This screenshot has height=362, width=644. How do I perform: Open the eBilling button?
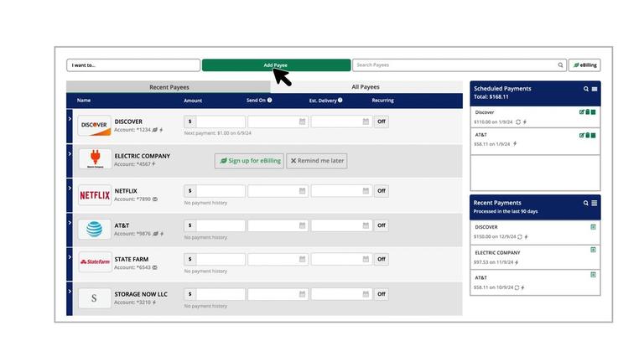coord(584,65)
